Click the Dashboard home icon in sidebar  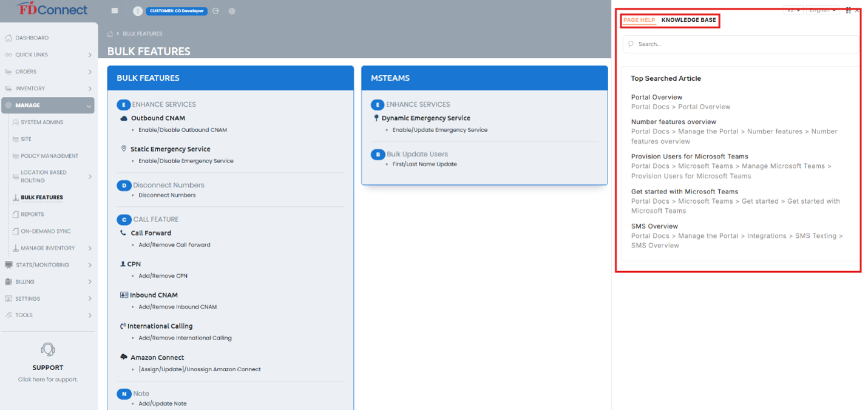pyautogui.click(x=8, y=38)
